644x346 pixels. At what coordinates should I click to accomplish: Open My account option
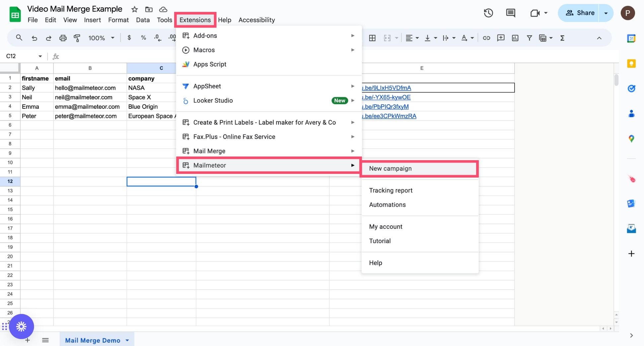point(420,227)
